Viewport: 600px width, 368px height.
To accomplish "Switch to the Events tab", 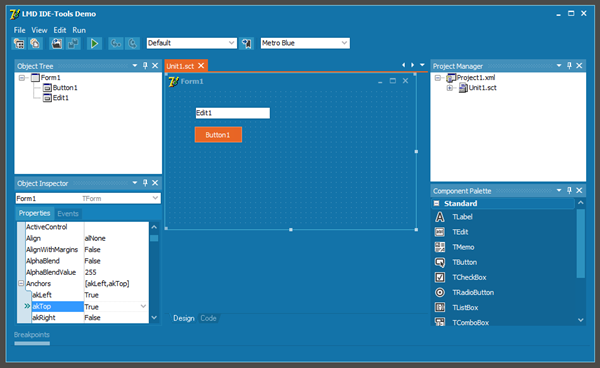I will pos(68,213).
